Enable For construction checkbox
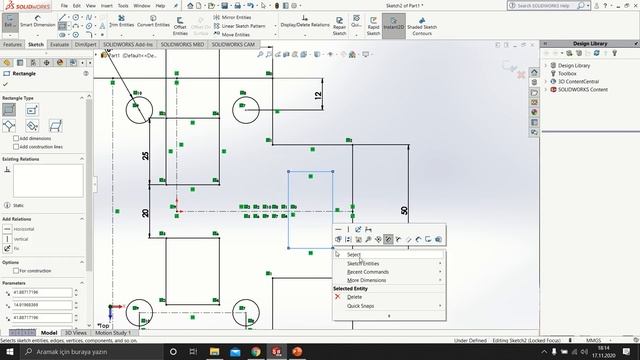This screenshot has height=360, width=640. pyautogui.click(x=16, y=271)
